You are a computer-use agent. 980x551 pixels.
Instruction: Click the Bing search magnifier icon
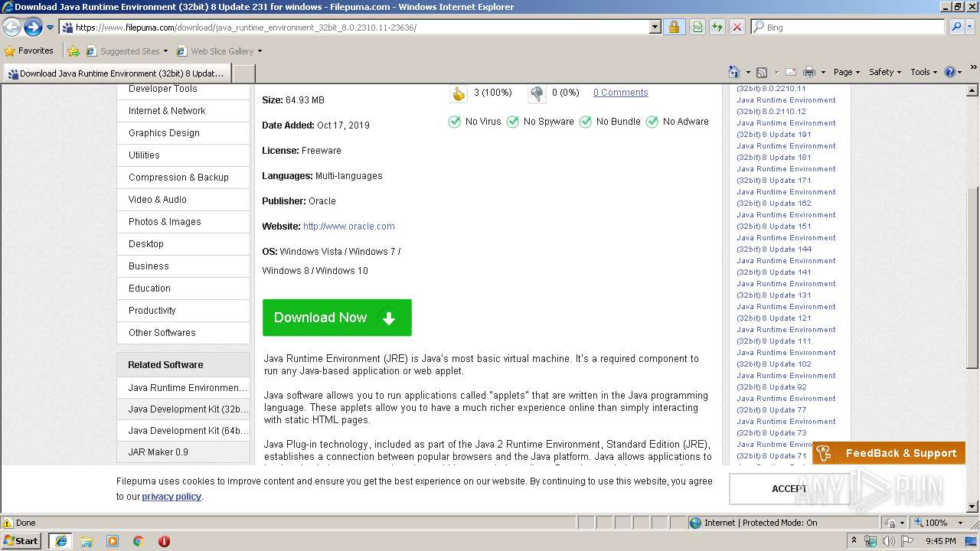pos(955,27)
